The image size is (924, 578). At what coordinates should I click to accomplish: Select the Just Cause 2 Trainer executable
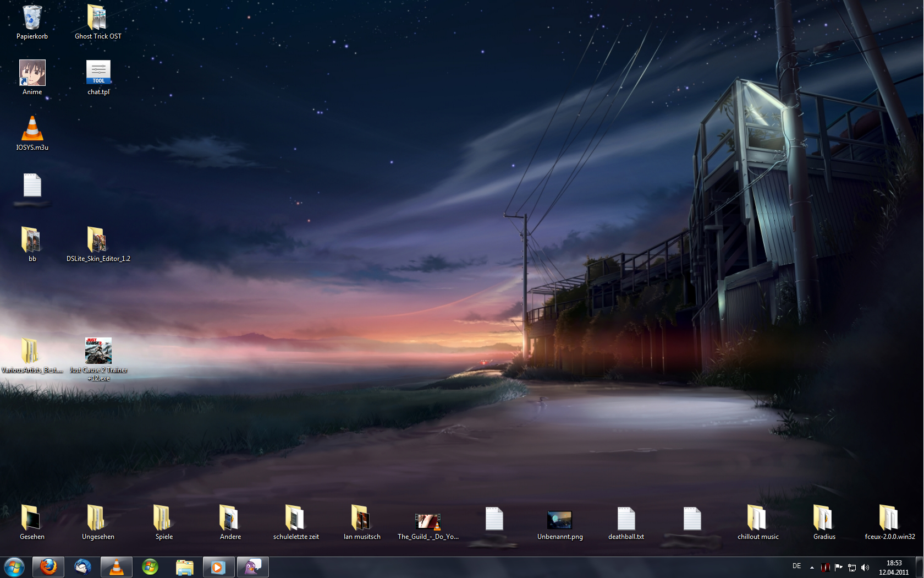pos(98,351)
